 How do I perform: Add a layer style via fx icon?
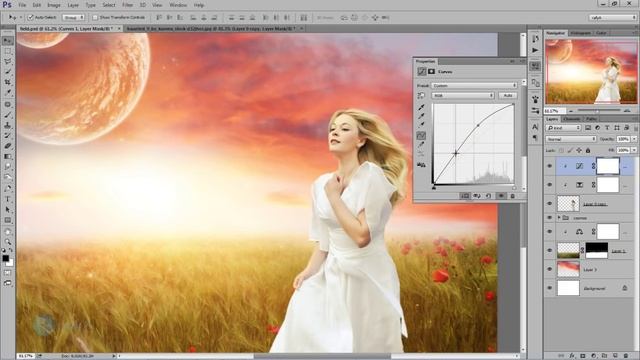click(572, 356)
